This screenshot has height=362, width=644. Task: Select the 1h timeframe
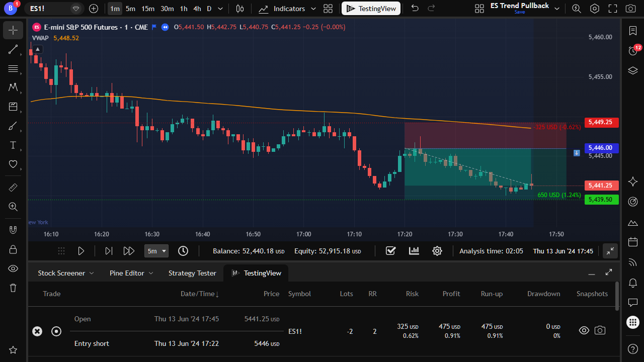point(184,9)
